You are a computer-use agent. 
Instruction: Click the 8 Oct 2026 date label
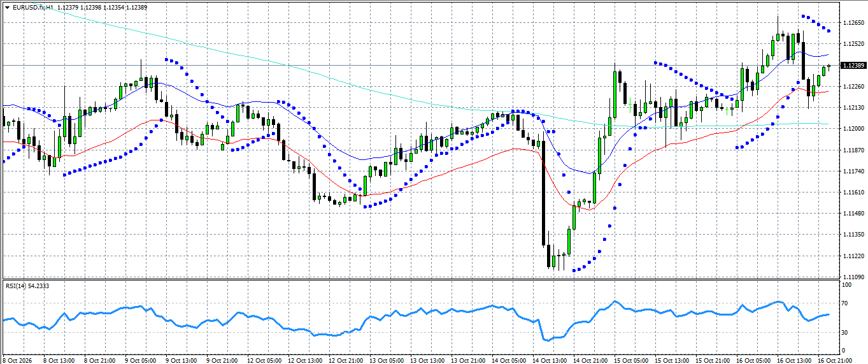pyautogui.click(x=17, y=360)
